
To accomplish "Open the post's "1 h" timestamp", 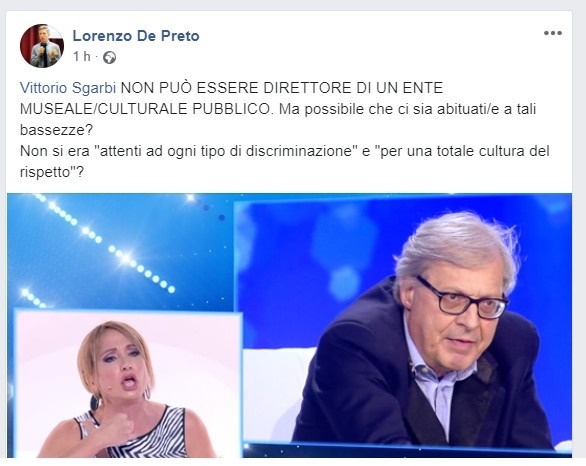I will click(x=82, y=57).
